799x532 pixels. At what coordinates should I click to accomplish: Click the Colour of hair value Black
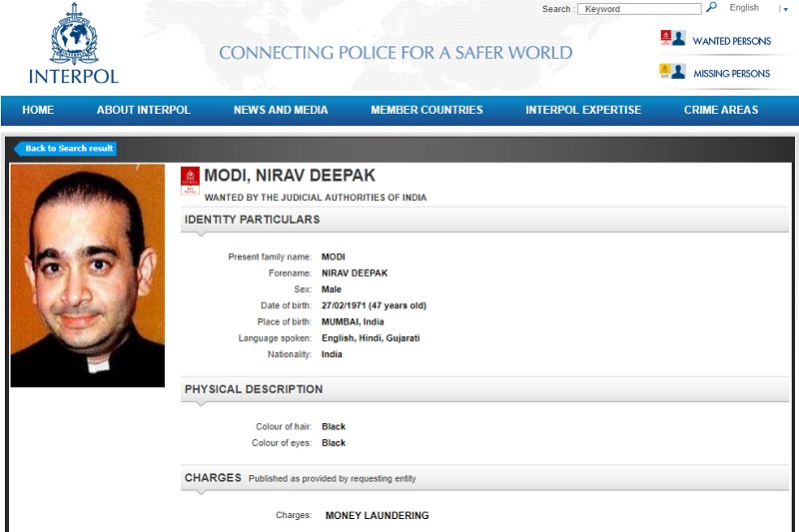pos(334,427)
